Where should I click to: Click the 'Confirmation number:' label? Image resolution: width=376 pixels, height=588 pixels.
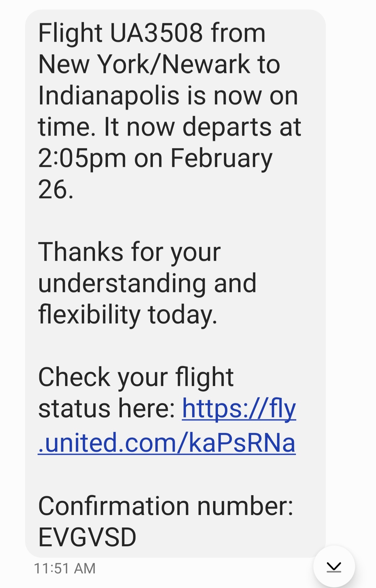point(166,506)
